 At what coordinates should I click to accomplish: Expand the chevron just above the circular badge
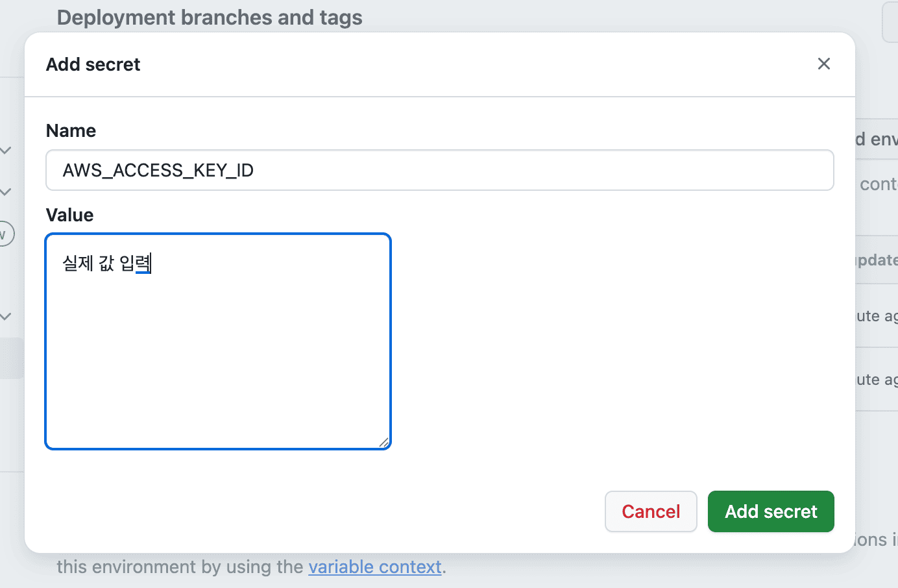6,192
